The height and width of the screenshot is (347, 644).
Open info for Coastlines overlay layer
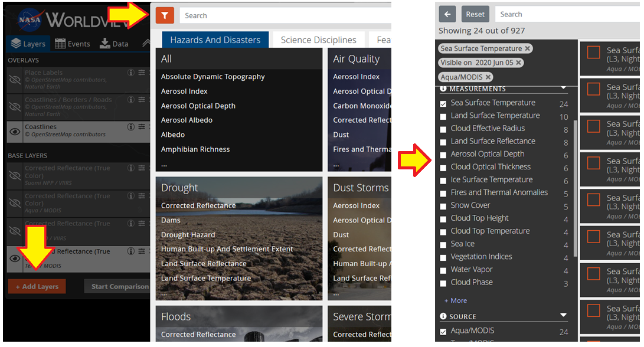click(130, 127)
